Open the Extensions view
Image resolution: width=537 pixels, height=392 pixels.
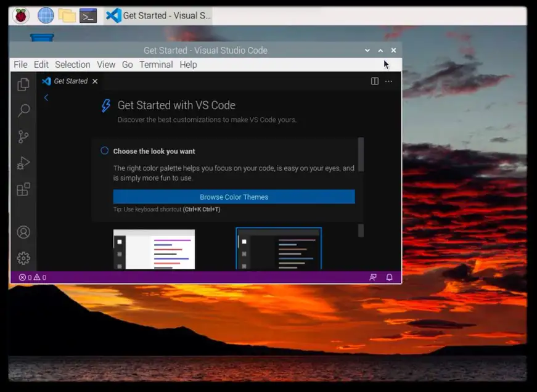[x=23, y=189]
